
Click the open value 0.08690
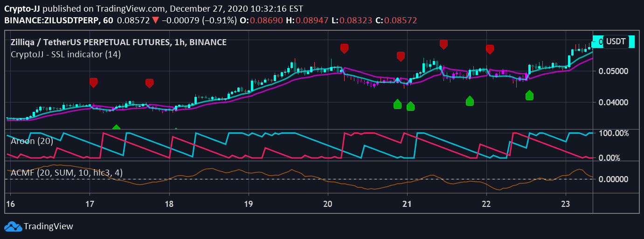(x=266, y=20)
